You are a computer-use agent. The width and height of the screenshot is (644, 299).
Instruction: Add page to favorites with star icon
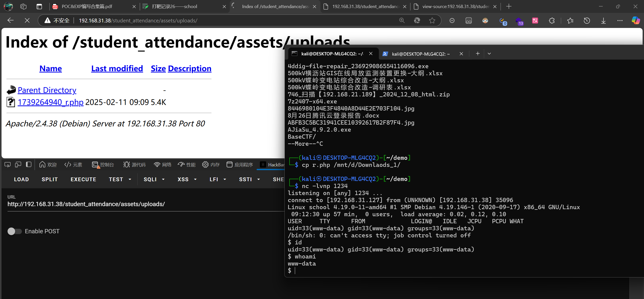click(x=432, y=20)
